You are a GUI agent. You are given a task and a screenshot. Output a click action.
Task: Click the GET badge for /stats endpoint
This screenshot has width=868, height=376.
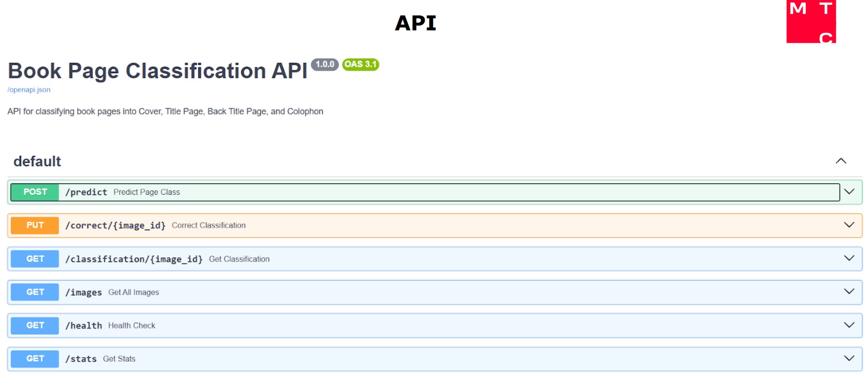pos(35,359)
